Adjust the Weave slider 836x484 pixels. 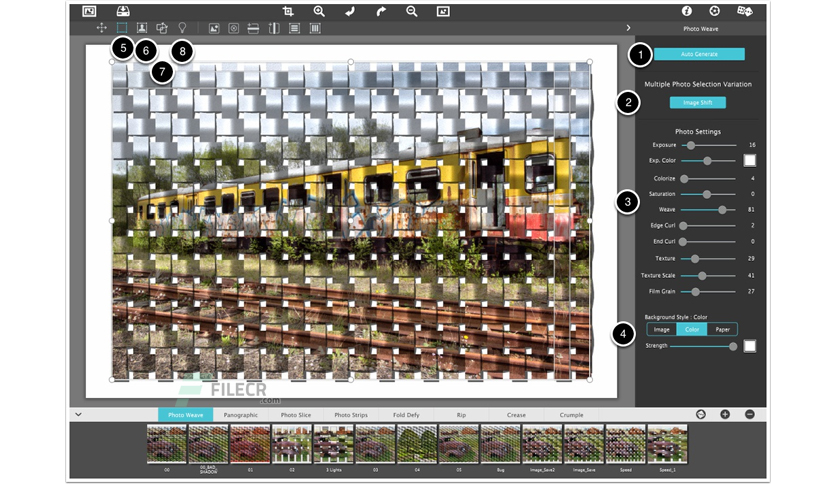[x=709, y=209]
